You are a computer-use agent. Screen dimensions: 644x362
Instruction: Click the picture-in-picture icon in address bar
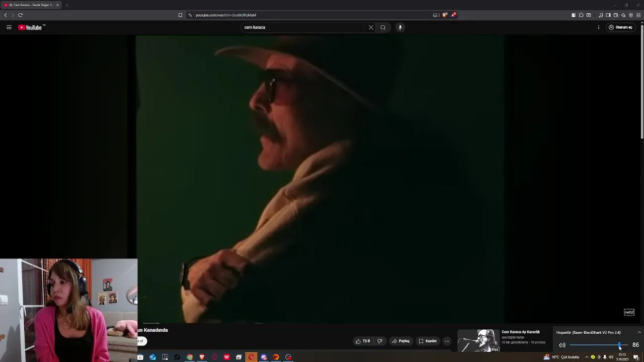coord(435,15)
